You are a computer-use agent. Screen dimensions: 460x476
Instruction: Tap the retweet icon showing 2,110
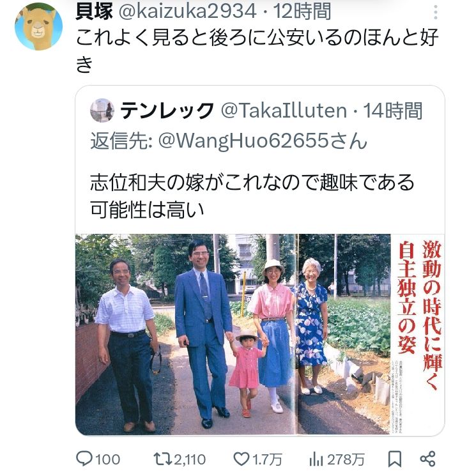(162, 459)
